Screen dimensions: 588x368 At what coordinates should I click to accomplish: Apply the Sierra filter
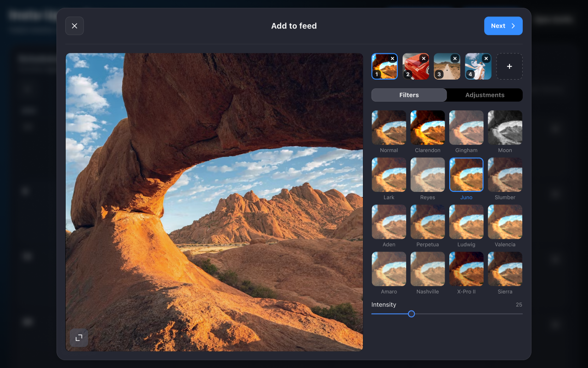point(505,273)
